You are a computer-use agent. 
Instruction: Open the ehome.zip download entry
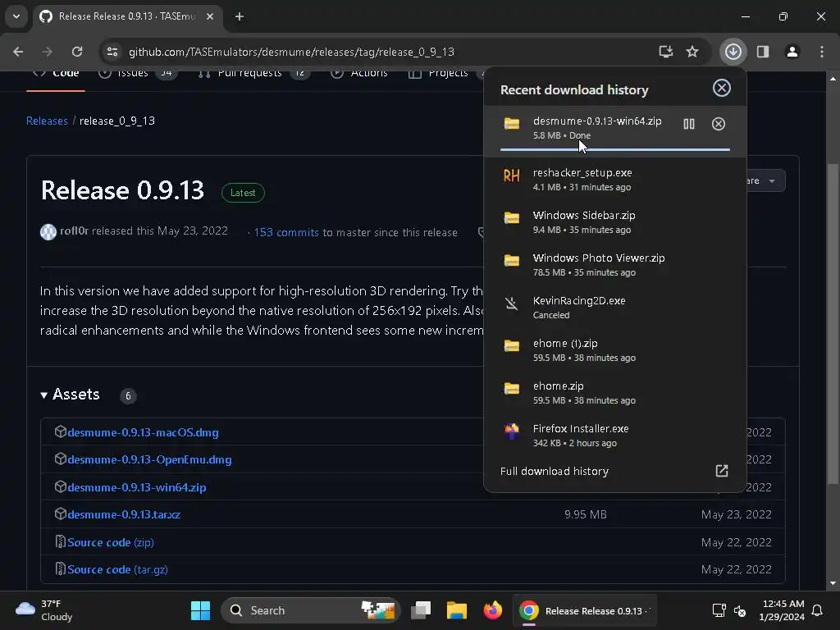614,393
